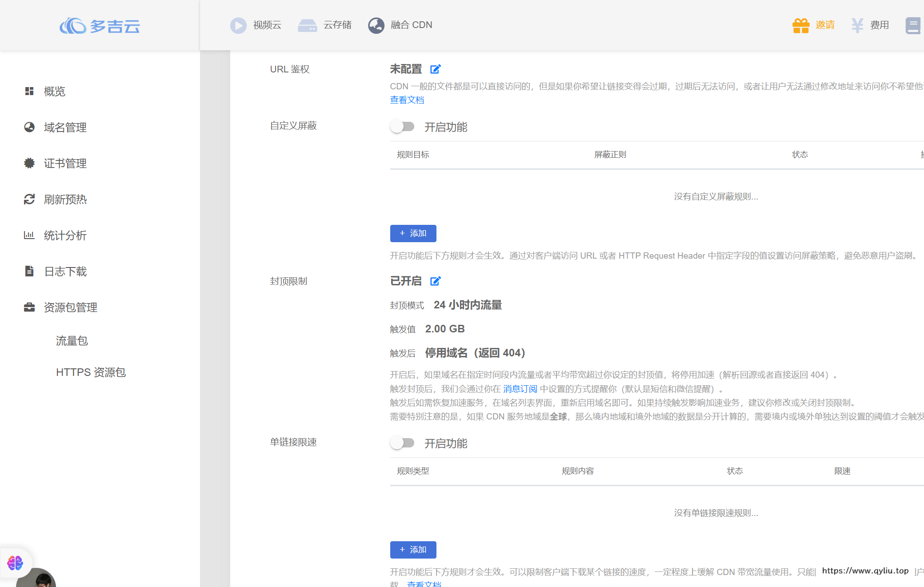This screenshot has width=924, height=587.
Task: Select 流量包 submenu item
Action: click(72, 341)
